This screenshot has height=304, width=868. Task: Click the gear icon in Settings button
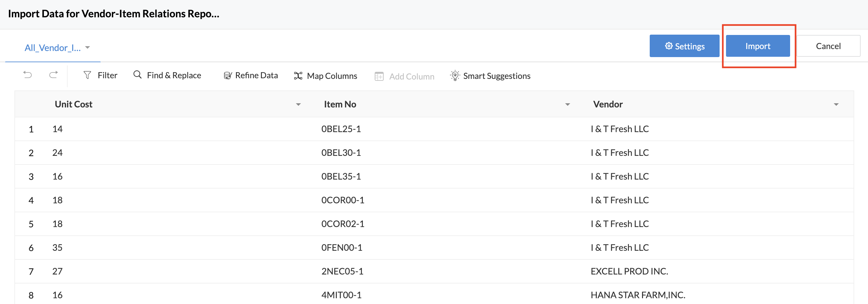tap(669, 46)
